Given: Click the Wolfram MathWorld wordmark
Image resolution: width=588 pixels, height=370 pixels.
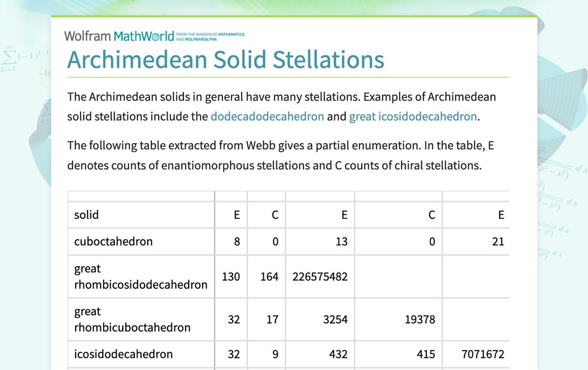Looking at the screenshot, I should [118, 36].
